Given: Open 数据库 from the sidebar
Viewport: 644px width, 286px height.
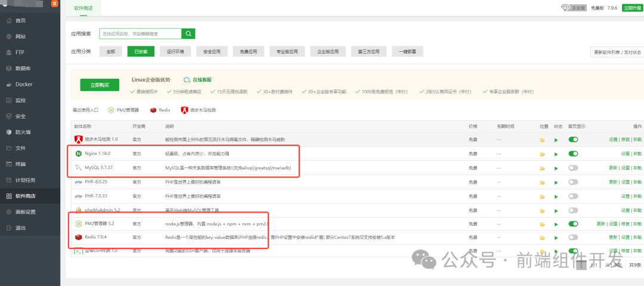Looking at the screenshot, I should pos(23,68).
